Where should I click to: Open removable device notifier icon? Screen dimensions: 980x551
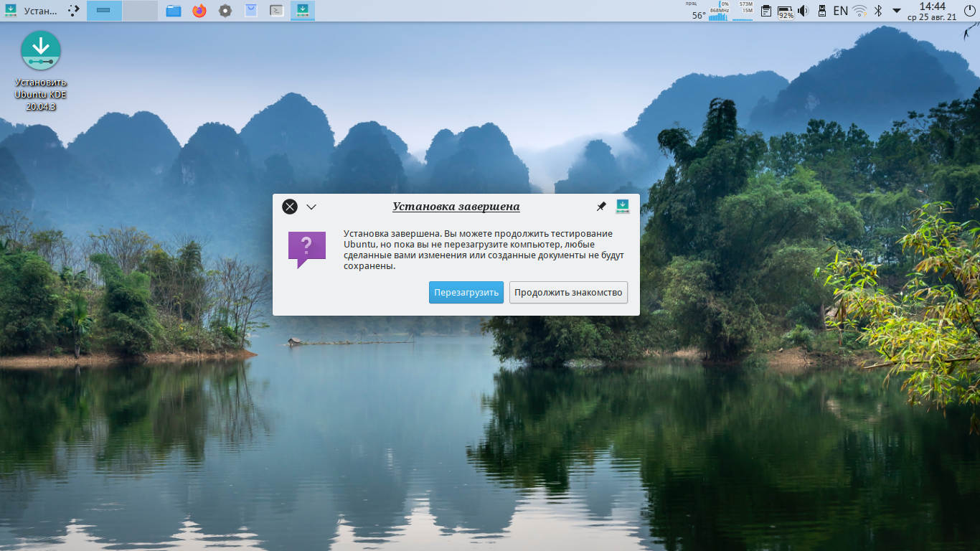point(822,11)
